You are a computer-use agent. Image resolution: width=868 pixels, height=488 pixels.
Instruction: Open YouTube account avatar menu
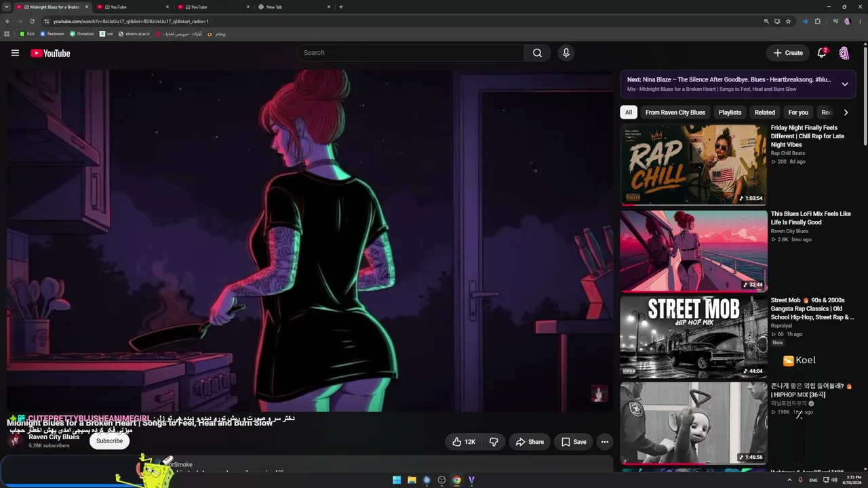point(844,53)
